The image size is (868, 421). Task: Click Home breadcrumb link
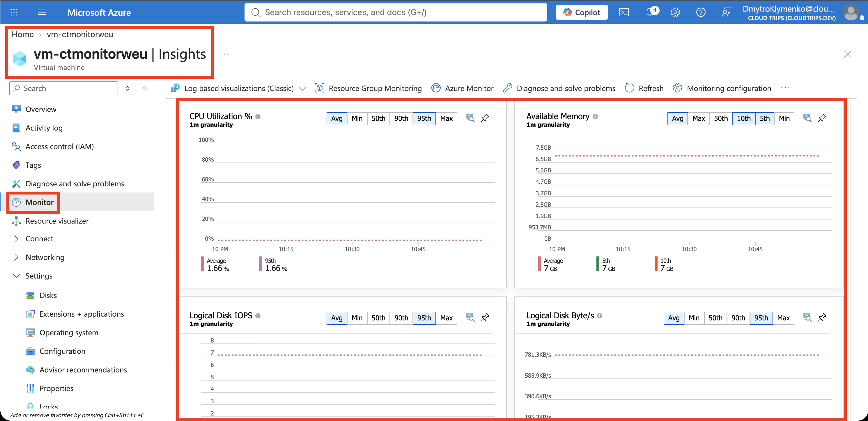(23, 34)
